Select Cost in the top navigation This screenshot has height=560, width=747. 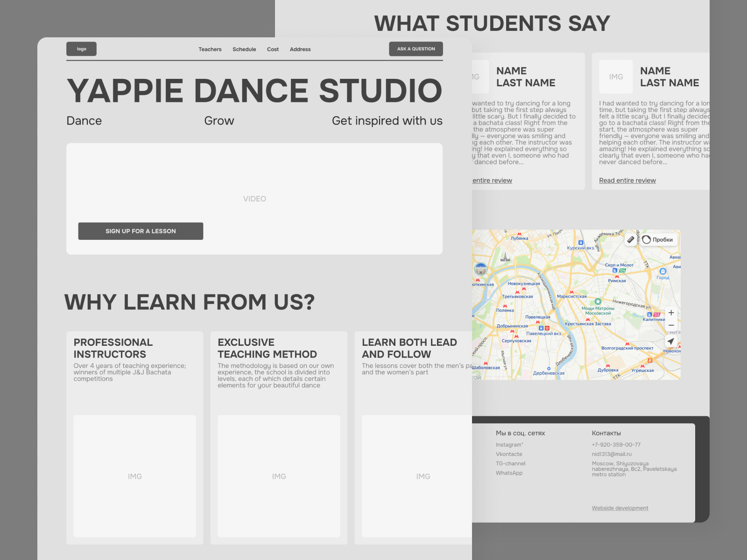(273, 49)
